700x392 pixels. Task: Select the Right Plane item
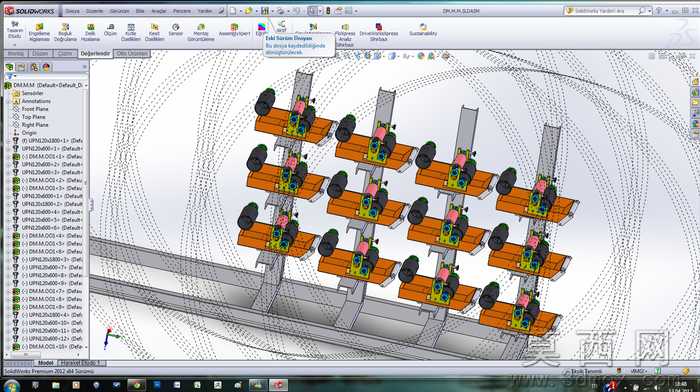[x=35, y=125]
